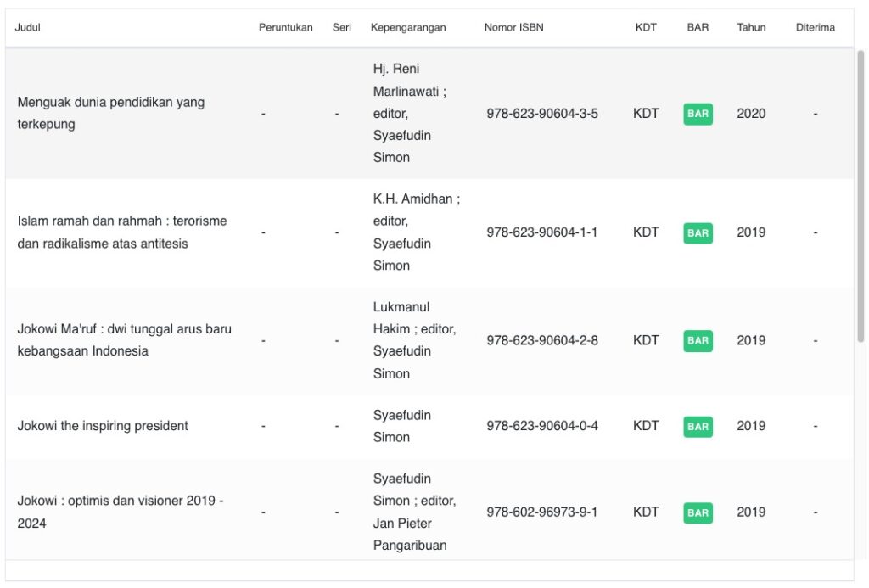Open KDT link for ISBN 978-623-90604-1-1

coord(646,232)
